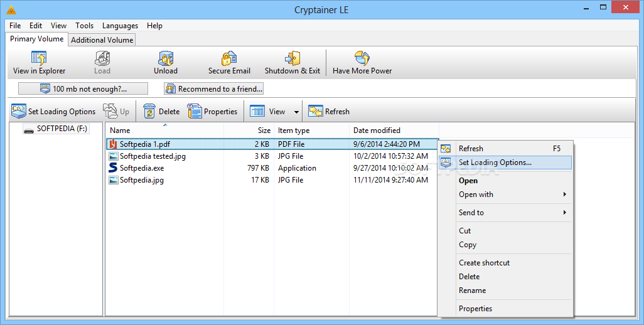644x325 pixels.
Task: Click the View in Explorer toolbar icon
Action: (39, 58)
